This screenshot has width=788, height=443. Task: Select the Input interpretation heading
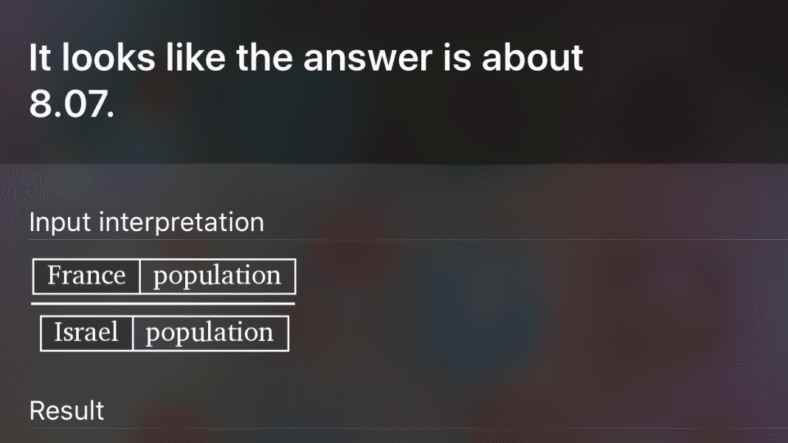pos(146,222)
